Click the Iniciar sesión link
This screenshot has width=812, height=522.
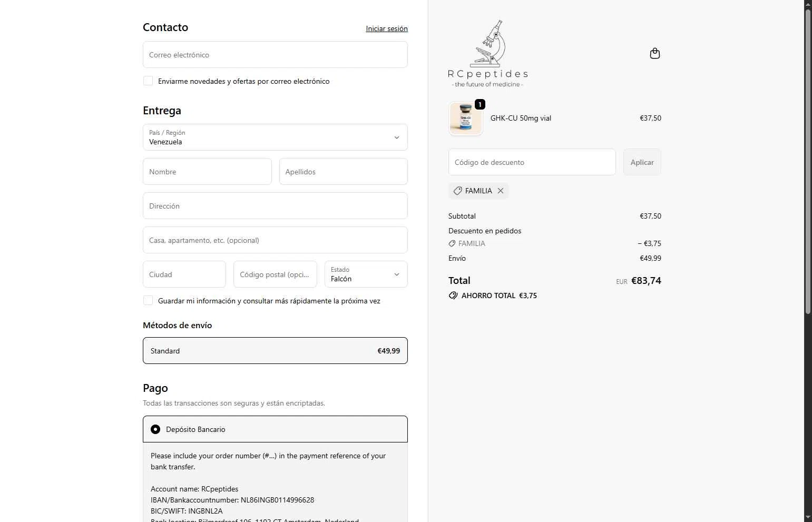tap(387, 28)
